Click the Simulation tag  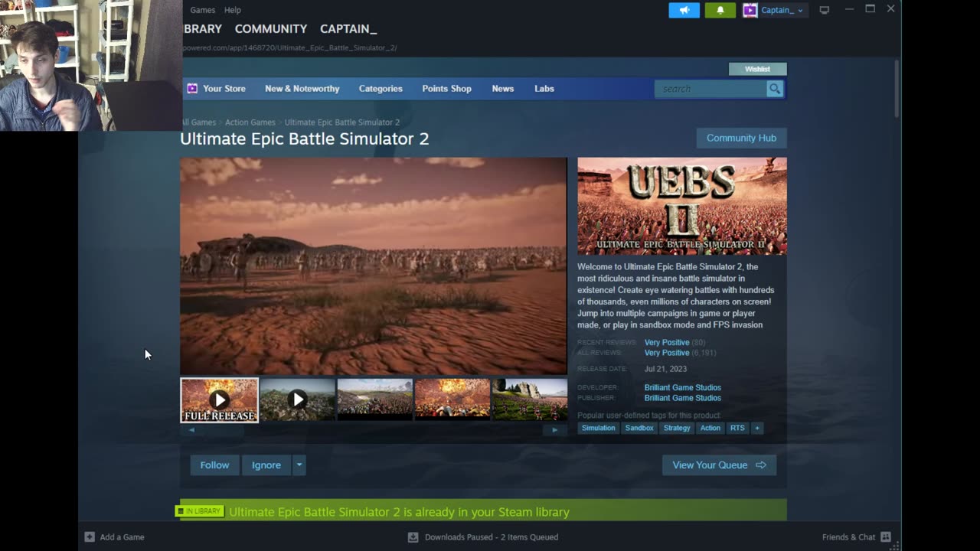coord(598,428)
